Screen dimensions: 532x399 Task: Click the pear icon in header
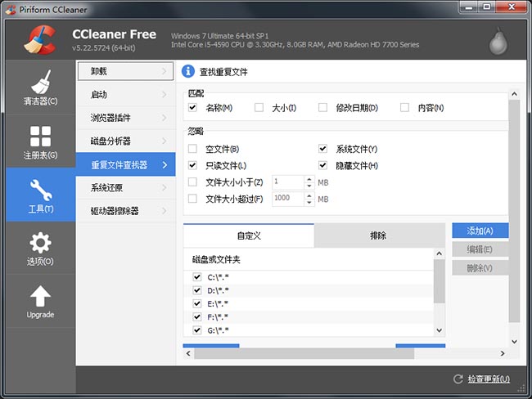(x=498, y=42)
